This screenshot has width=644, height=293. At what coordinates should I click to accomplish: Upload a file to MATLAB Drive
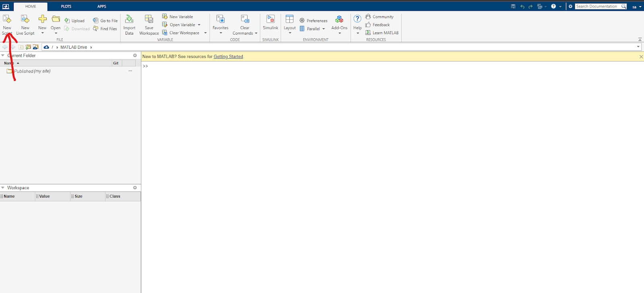point(74,21)
